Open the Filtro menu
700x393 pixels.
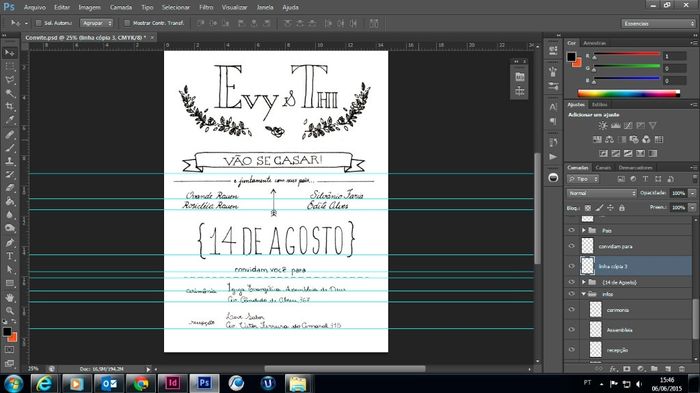pos(206,7)
